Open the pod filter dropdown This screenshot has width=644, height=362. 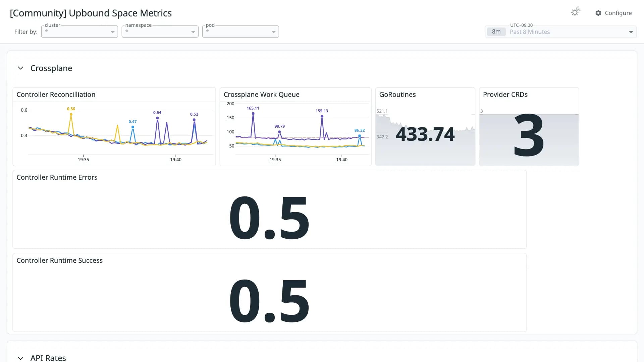(x=240, y=32)
